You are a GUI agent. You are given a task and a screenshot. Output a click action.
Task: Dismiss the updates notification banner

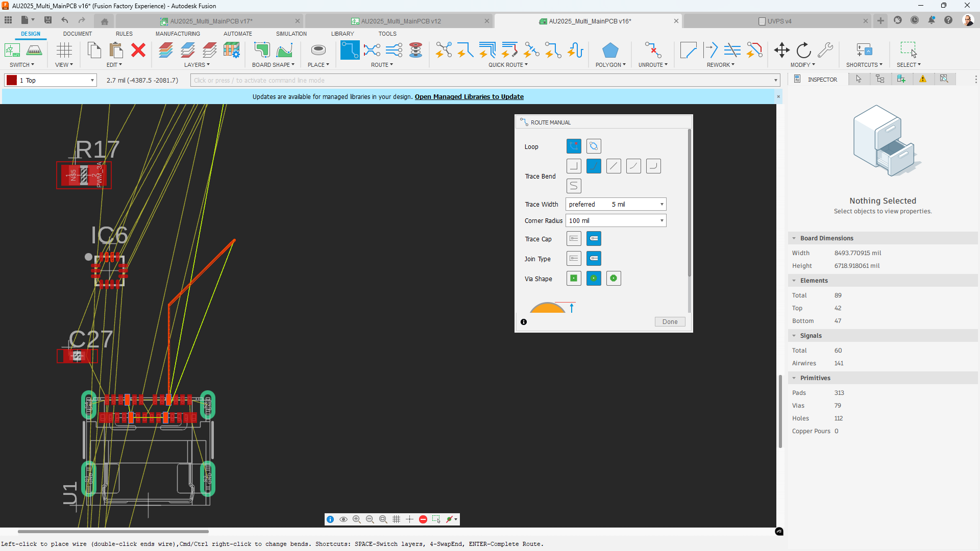click(x=778, y=96)
